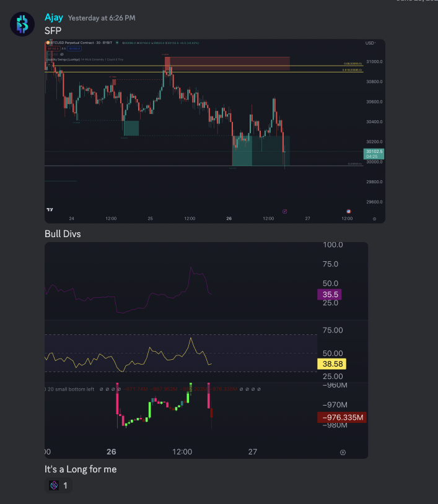Viewport: 438px width, 504px height.
Task: Click the 'SFP' message text
Action: coord(53,30)
